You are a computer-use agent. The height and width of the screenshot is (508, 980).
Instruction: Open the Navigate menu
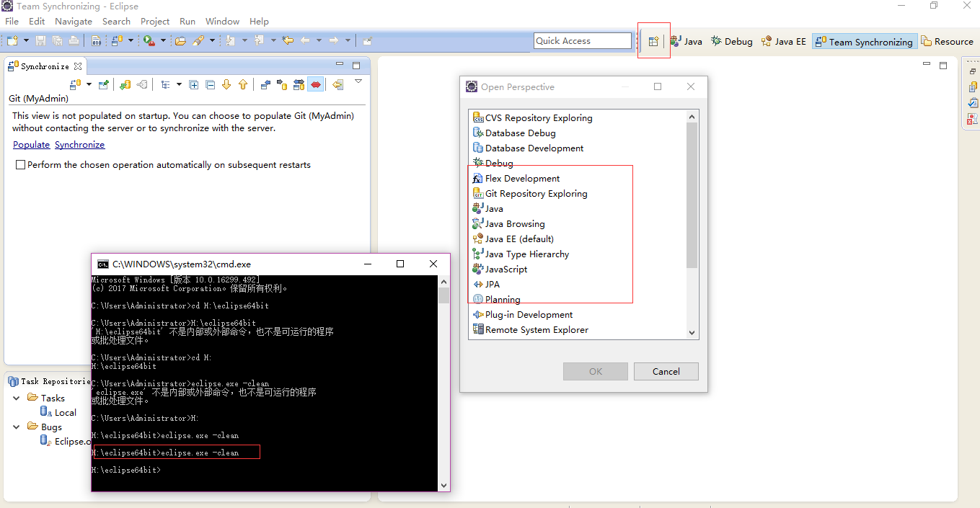click(74, 22)
